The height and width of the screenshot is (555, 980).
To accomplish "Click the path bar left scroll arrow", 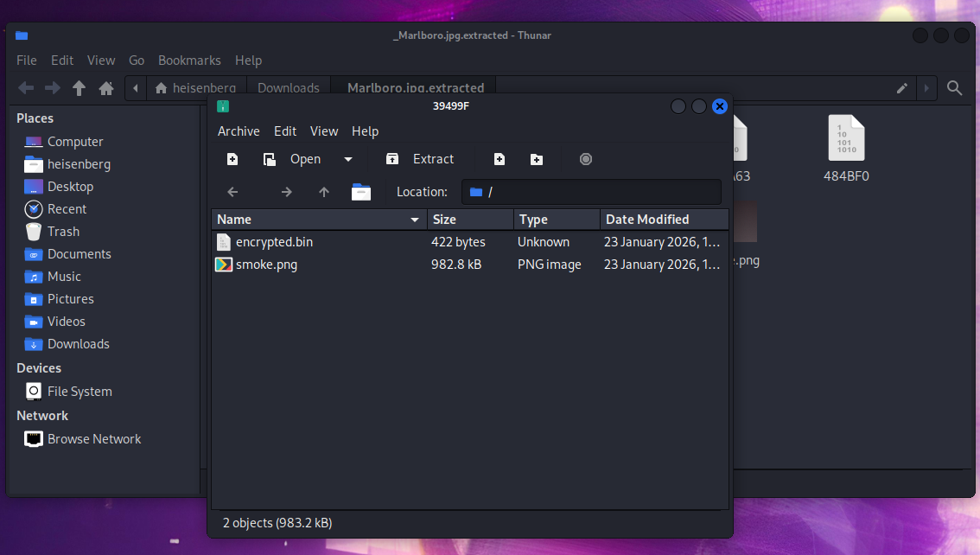I will [x=136, y=88].
